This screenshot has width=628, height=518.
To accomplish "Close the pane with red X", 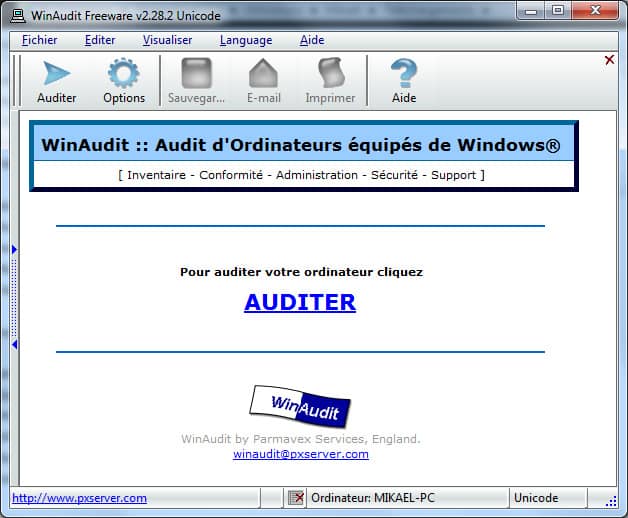I will [609, 60].
